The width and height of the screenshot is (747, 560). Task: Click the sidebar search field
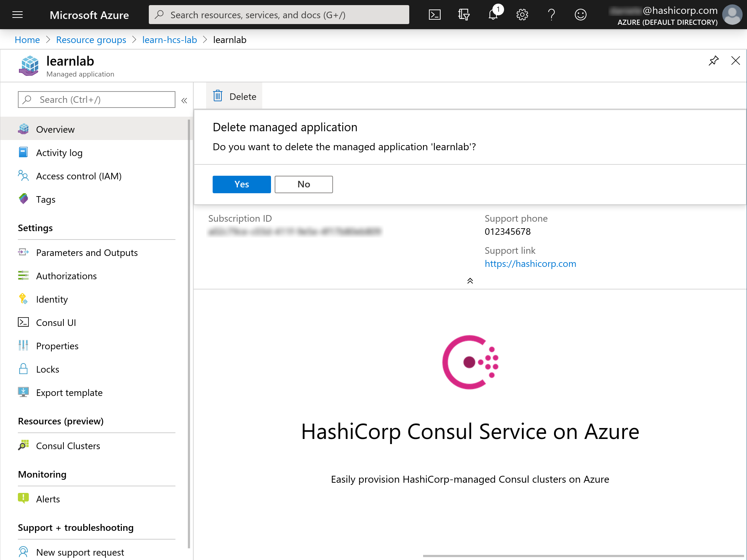(97, 100)
